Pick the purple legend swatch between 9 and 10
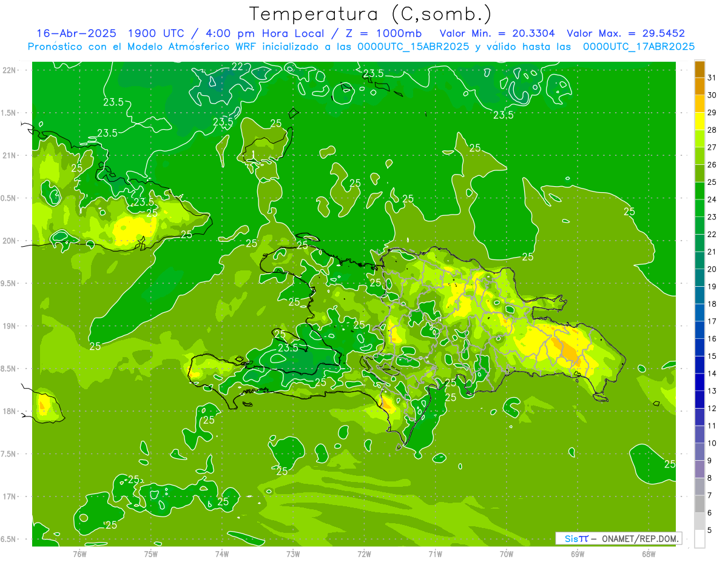Image resolution: width=728 pixels, height=562 pixels. pos(699,452)
